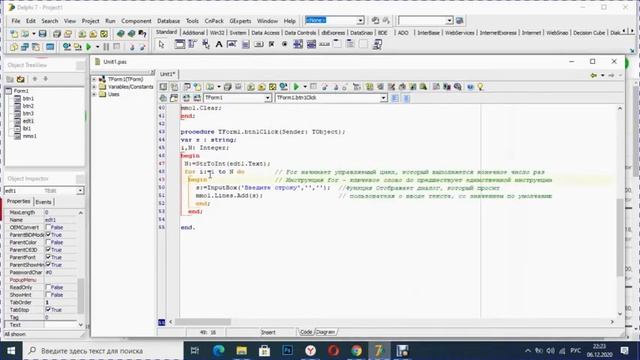This screenshot has width=640, height=360.
Task: Select the ActionList component in palette
Action: [377, 44]
